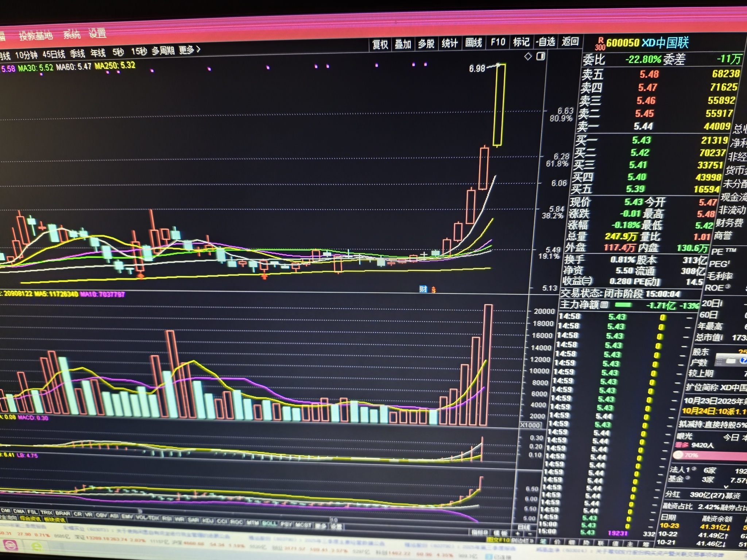
Task: Select the BOLL indicator tab
Action: click(x=269, y=524)
